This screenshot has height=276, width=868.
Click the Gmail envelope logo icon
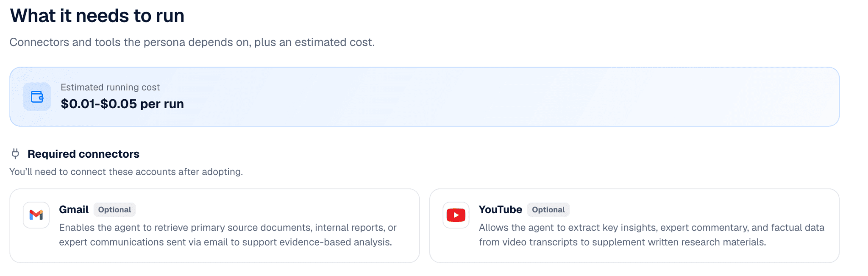coord(36,215)
